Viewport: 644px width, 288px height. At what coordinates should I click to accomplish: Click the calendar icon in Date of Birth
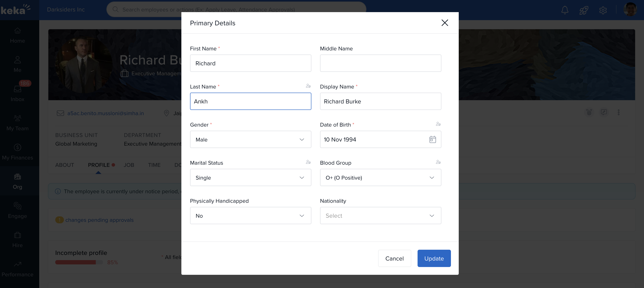click(433, 140)
